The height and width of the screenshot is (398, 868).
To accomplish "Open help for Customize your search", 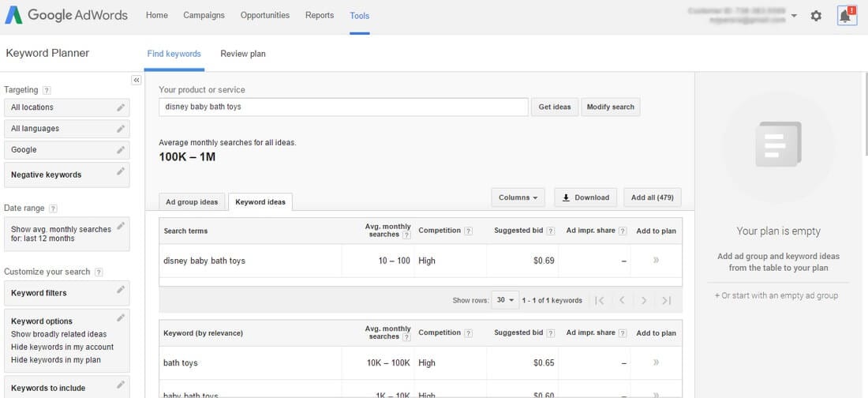I will tap(99, 272).
